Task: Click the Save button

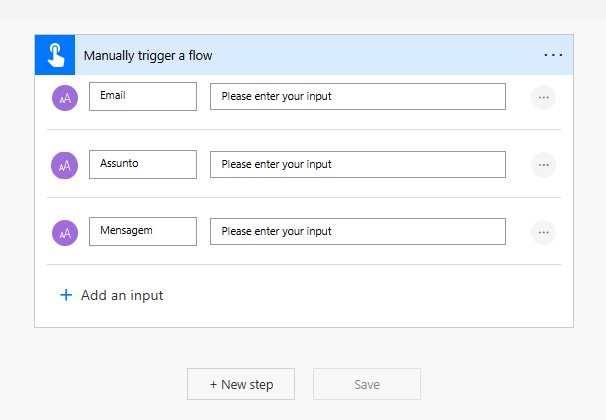Action: [367, 384]
